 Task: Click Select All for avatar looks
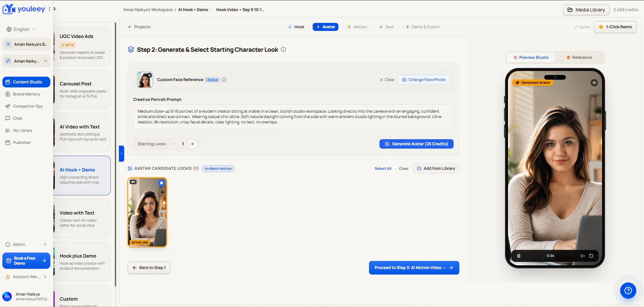tap(383, 168)
